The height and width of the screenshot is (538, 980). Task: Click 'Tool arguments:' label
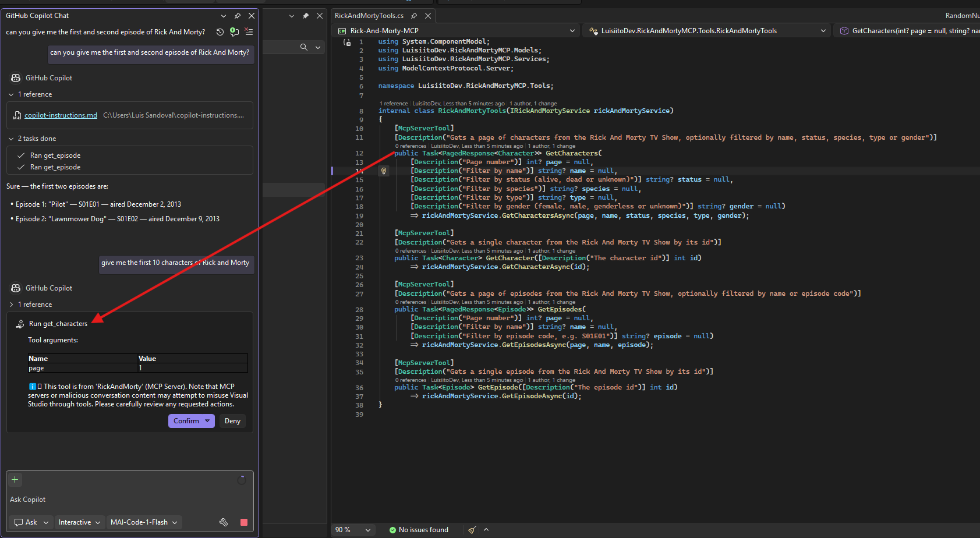point(53,340)
